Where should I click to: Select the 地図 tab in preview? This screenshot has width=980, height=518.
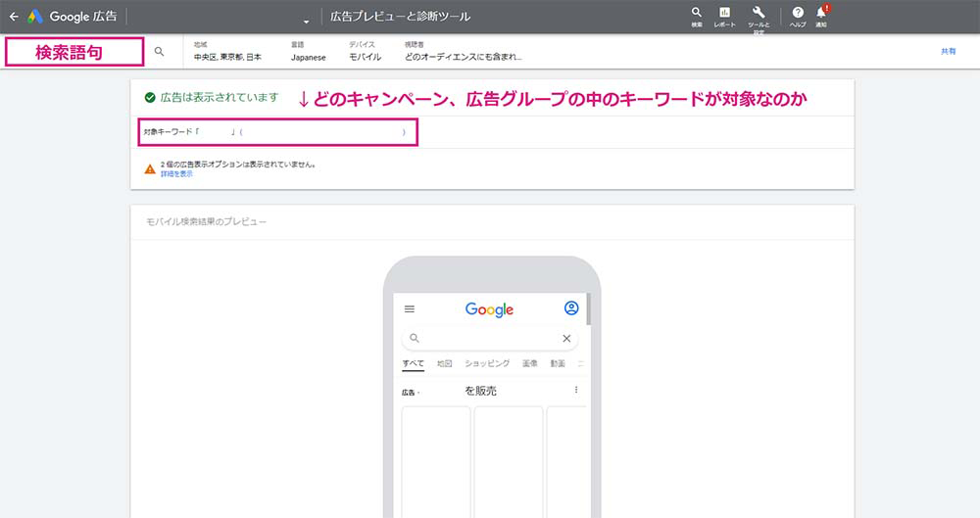pyautogui.click(x=444, y=363)
